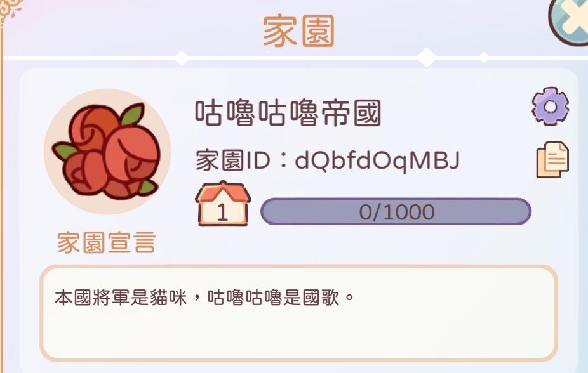Click the declaration text 本國將軍是貓咪

coord(121,298)
